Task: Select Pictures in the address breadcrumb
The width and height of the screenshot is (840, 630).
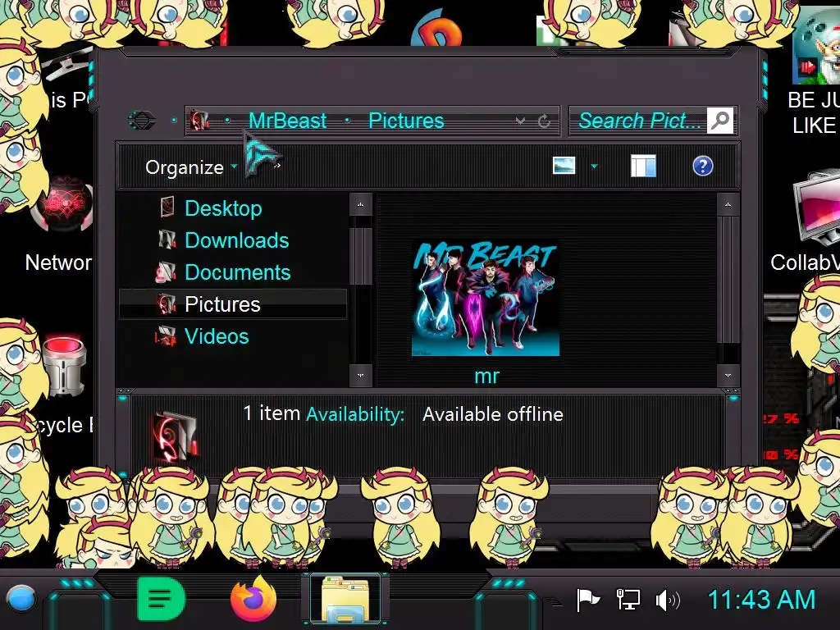Action: click(406, 121)
